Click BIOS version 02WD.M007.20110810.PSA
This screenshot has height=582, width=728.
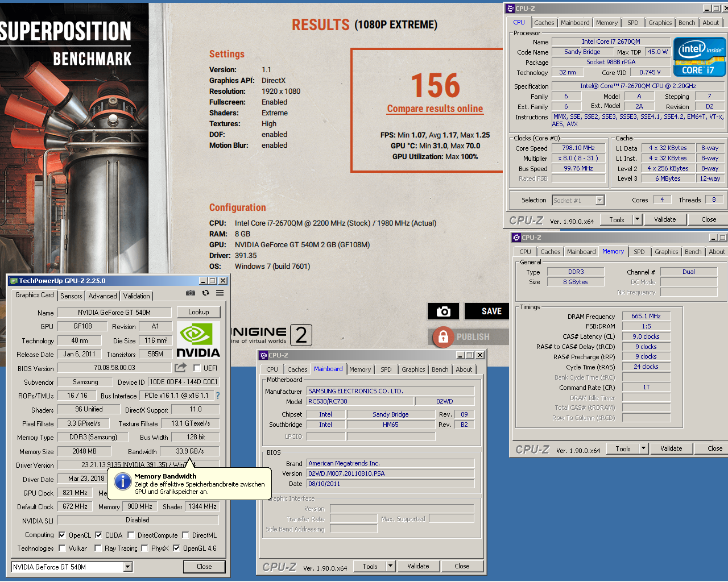pos(391,473)
